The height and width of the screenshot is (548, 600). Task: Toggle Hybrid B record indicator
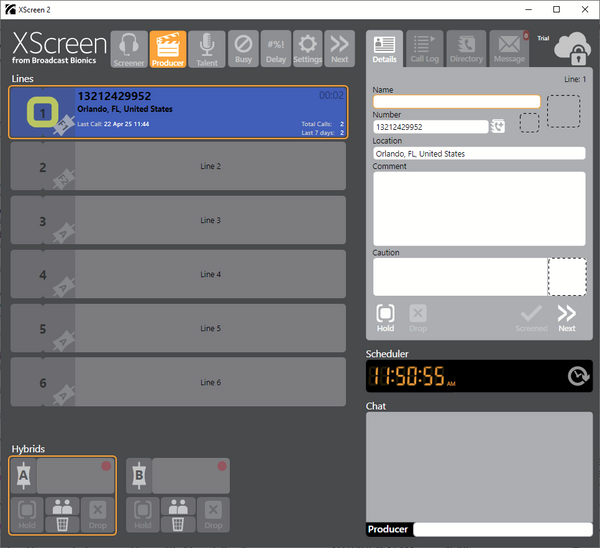[x=222, y=466]
